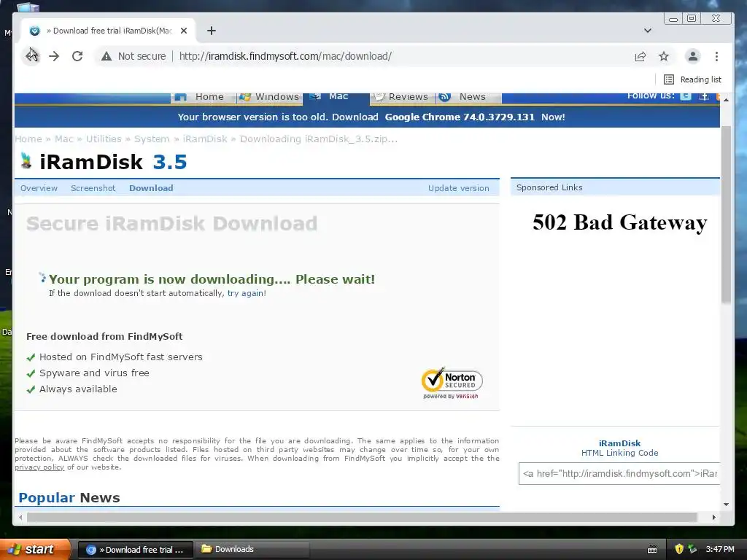Open the Downloads folder taskbar button
The height and width of the screenshot is (560, 747).
[x=252, y=550]
